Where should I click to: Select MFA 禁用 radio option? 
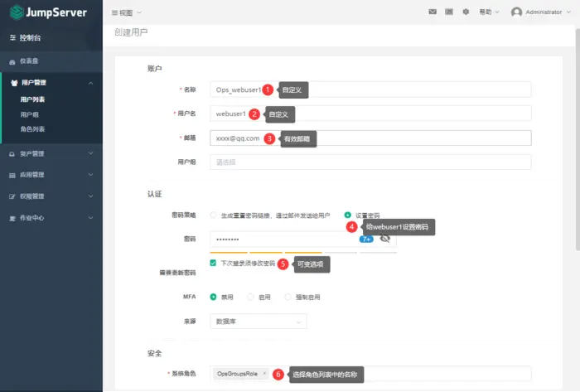[213, 297]
